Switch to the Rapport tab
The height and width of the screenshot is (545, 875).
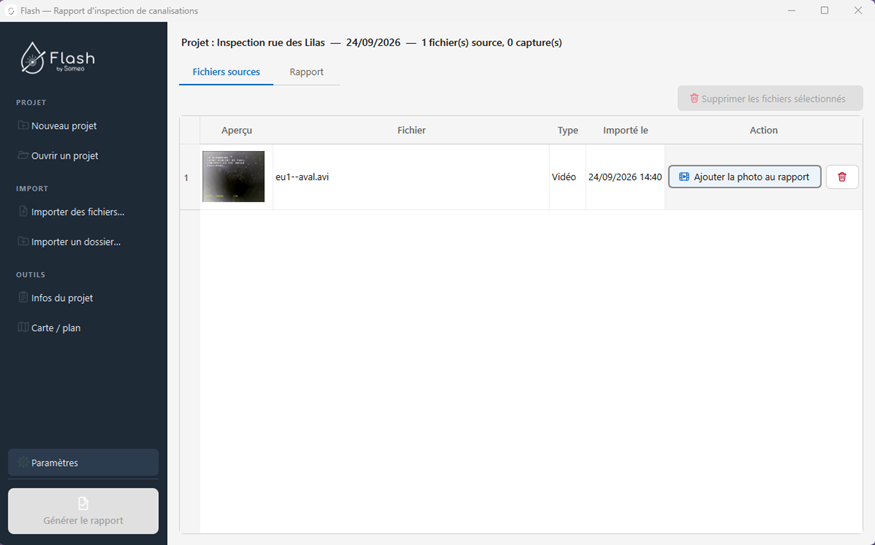point(306,72)
